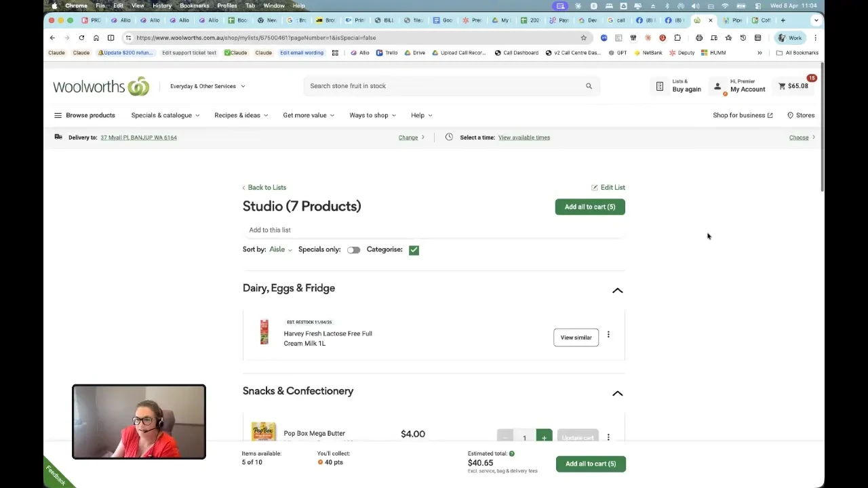Open the browser history clock icon
The height and width of the screenshot is (488, 868).
743,38
